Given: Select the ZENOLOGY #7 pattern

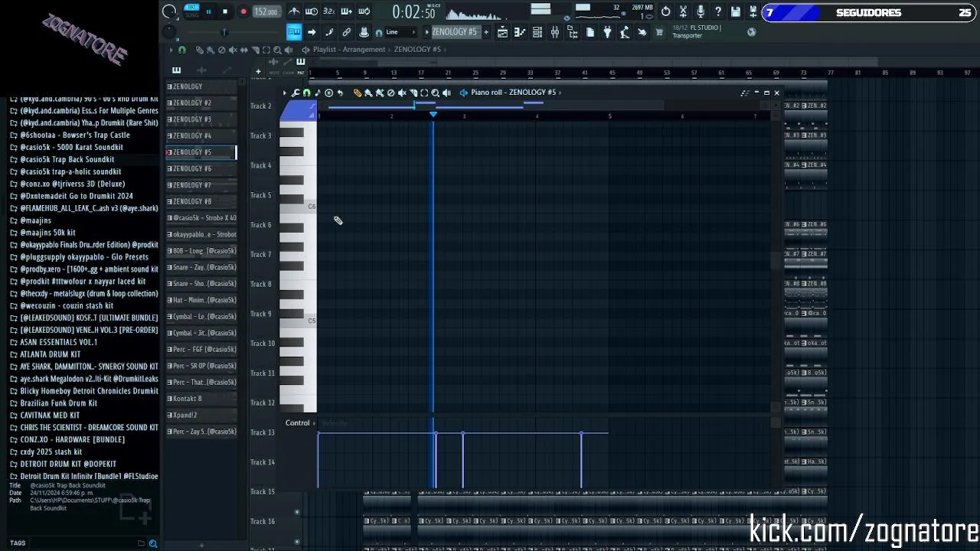Looking at the screenshot, I should pos(201,185).
